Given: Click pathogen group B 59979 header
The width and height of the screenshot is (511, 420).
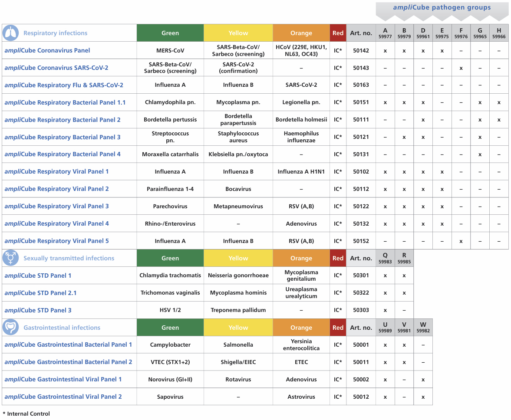Looking at the screenshot, I should click(x=404, y=33).
